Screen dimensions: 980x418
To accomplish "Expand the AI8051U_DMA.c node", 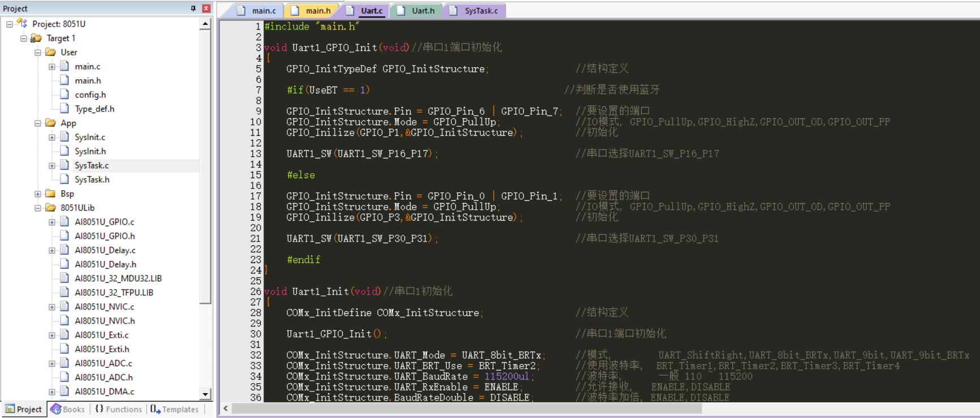I will [x=52, y=392].
